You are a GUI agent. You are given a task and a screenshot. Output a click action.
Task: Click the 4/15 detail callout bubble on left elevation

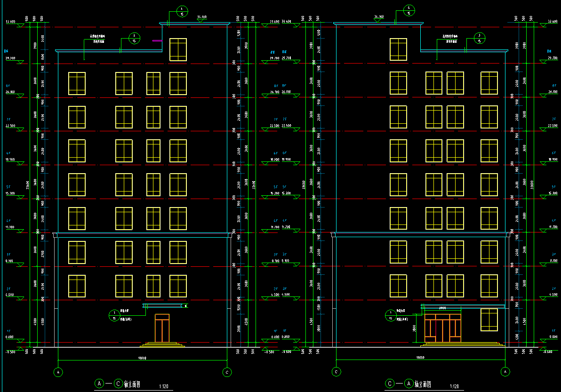click(x=182, y=11)
